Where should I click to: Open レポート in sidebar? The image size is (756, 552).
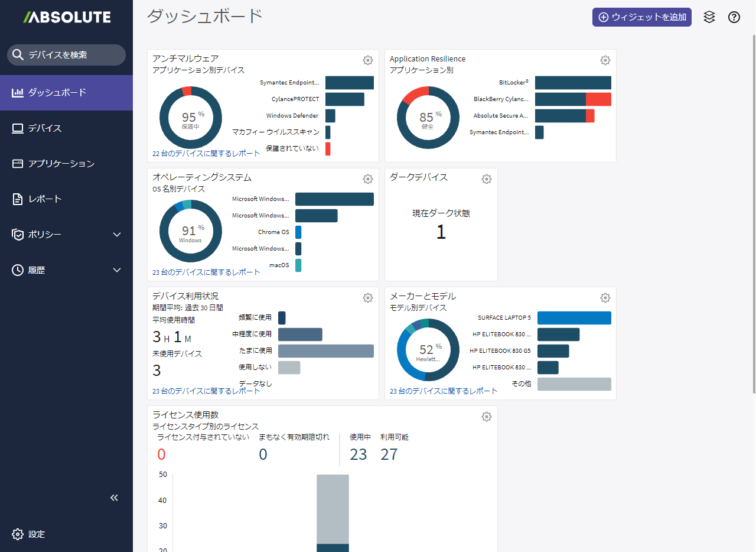pyautogui.click(x=66, y=199)
